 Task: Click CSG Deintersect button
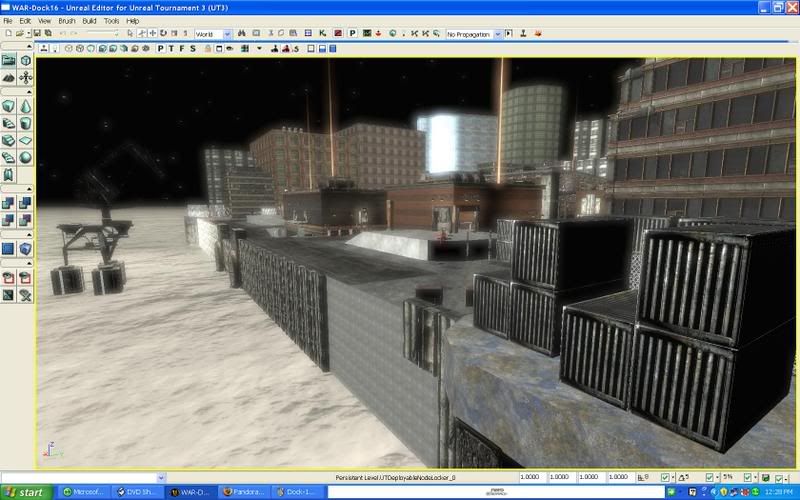(26, 220)
